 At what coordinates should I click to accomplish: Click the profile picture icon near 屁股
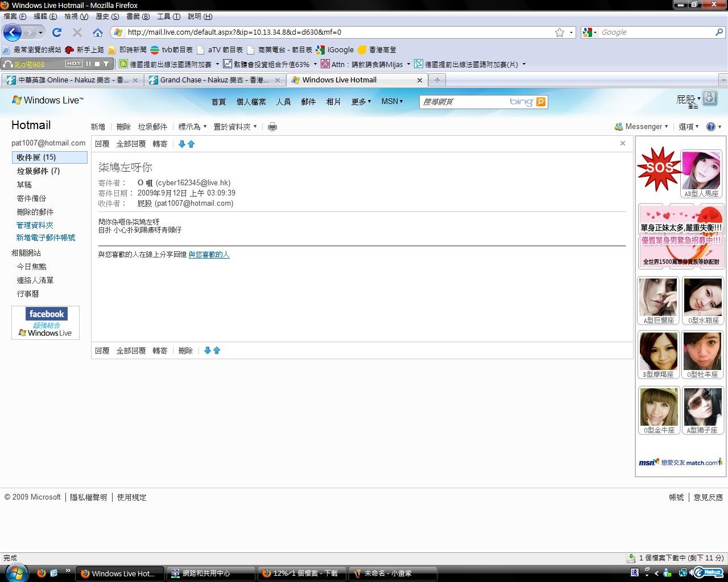coord(710,98)
